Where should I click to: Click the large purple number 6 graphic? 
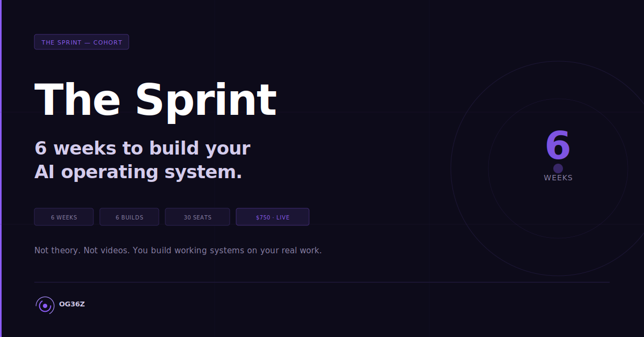click(x=558, y=144)
